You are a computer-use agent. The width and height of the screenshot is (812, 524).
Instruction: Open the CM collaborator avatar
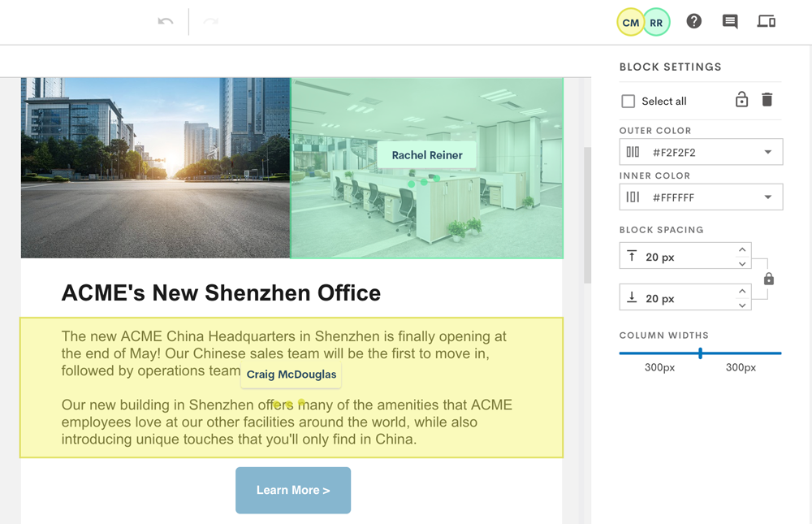630,22
